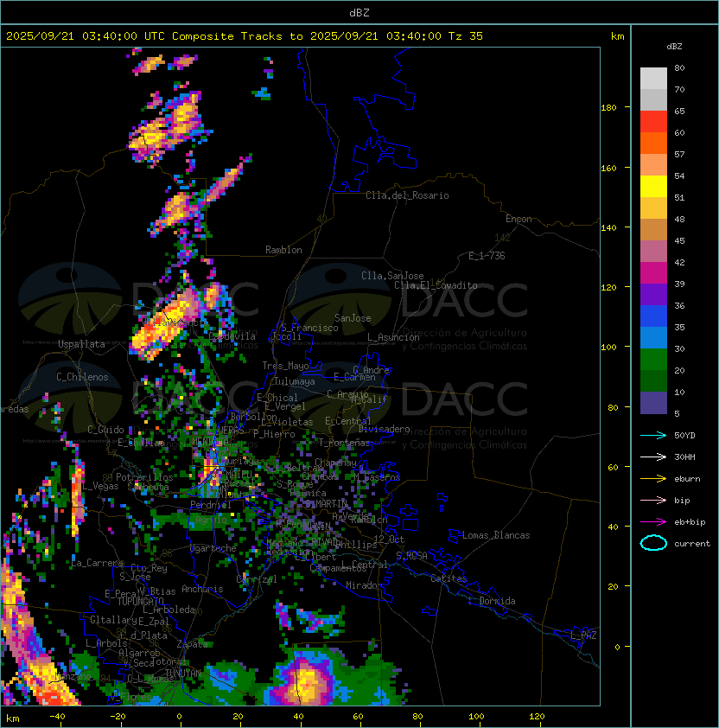Click the -40 km tick on horizontal axis

tap(57, 717)
